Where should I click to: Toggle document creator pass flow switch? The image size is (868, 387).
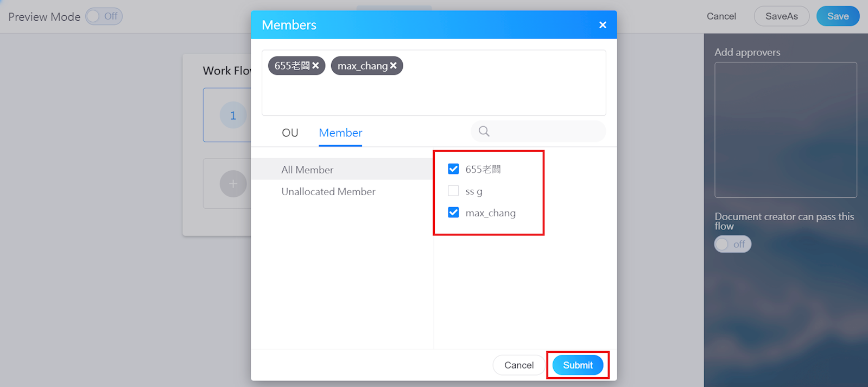pyautogui.click(x=732, y=244)
